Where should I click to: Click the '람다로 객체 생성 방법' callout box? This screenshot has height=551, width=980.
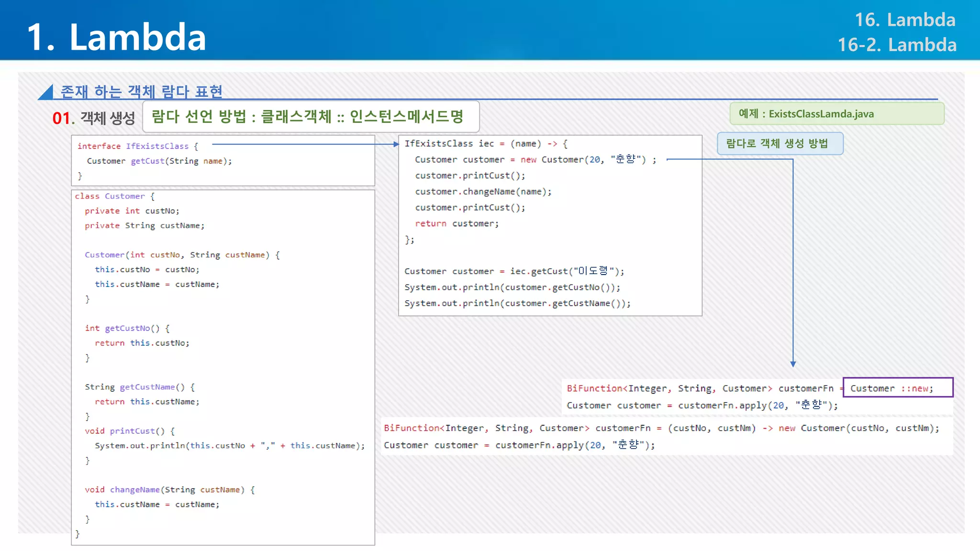click(780, 143)
